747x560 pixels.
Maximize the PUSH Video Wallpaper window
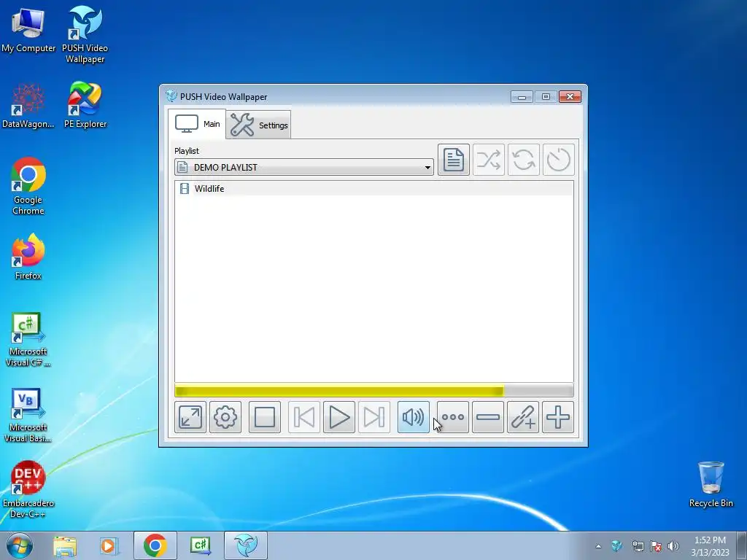tap(546, 97)
